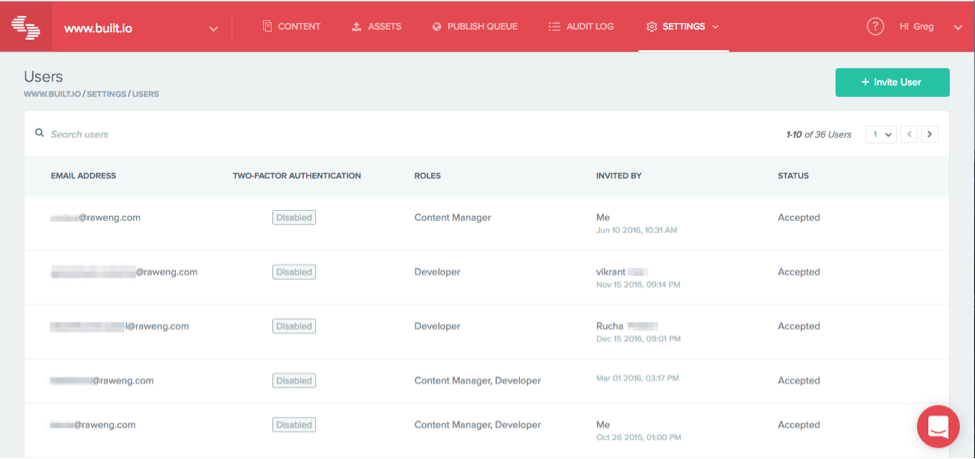Click Accepted status in Jun 10 2016 row
Viewport: 975px width, 459px height.
798,218
